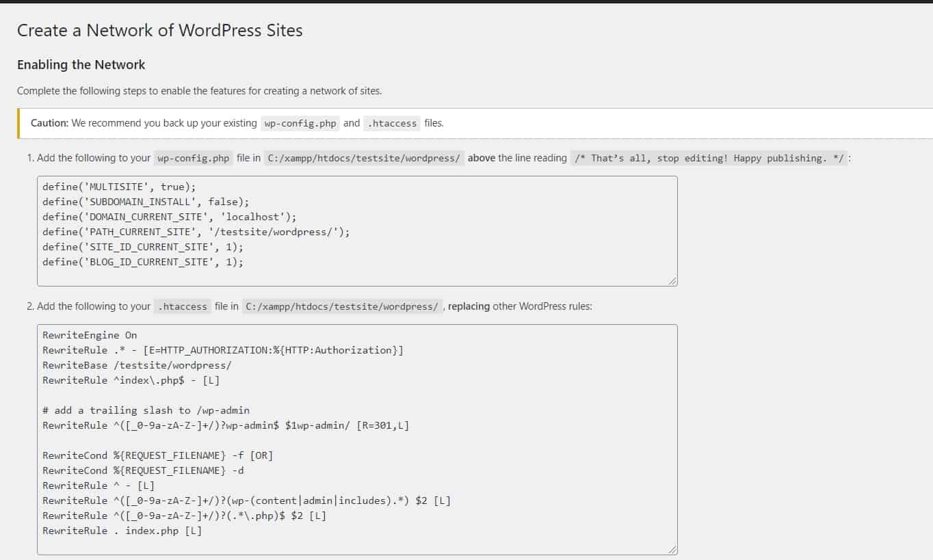Click the 'Enabling the Network' subheading
The width and height of the screenshot is (933, 560).
81,65
